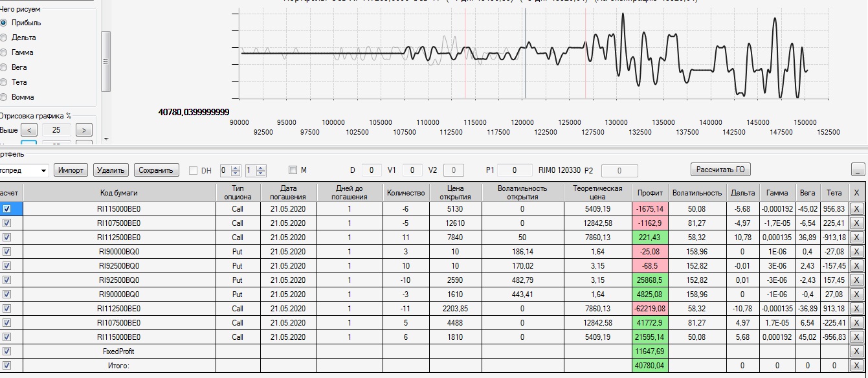Sort by Цена открытия column header

coord(456,193)
